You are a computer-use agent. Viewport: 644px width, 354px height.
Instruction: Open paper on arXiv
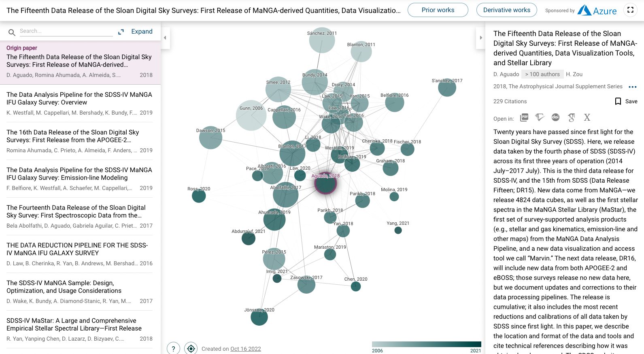point(587,117)
